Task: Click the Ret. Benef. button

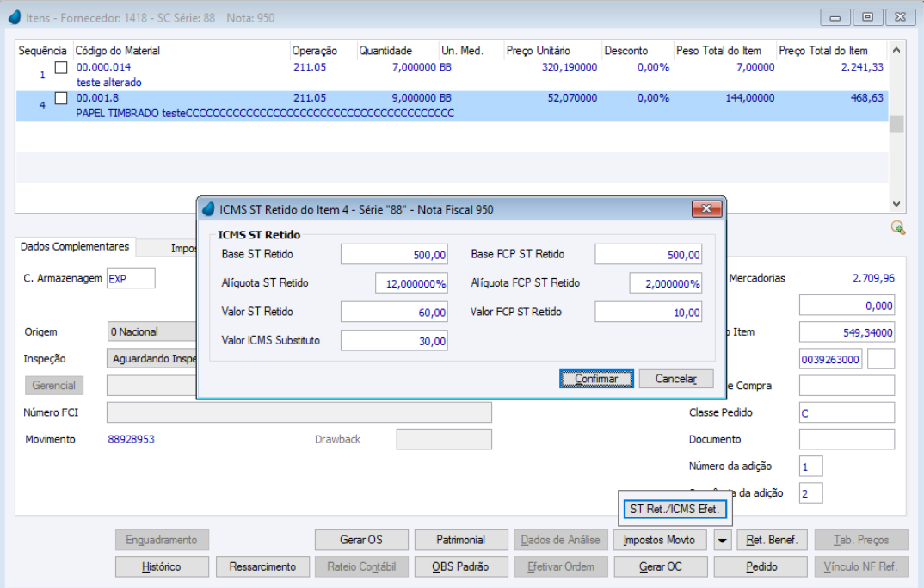Action: tap(772, 540)
